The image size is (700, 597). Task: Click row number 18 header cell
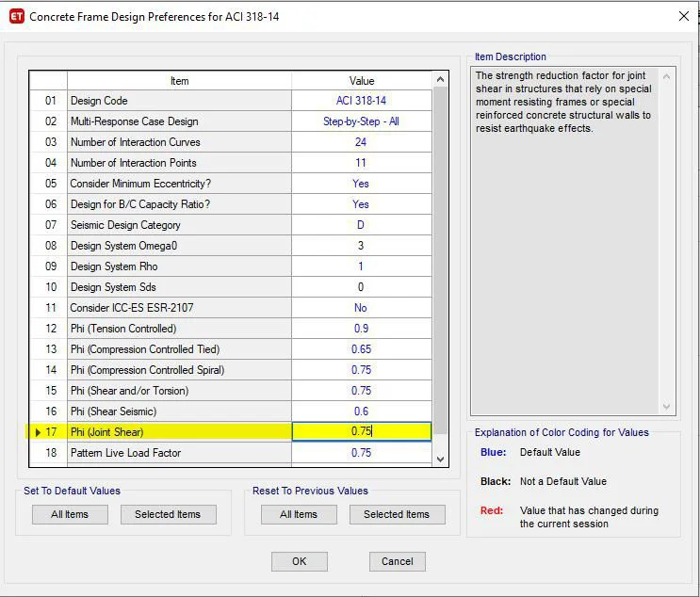tap(49, 452)
